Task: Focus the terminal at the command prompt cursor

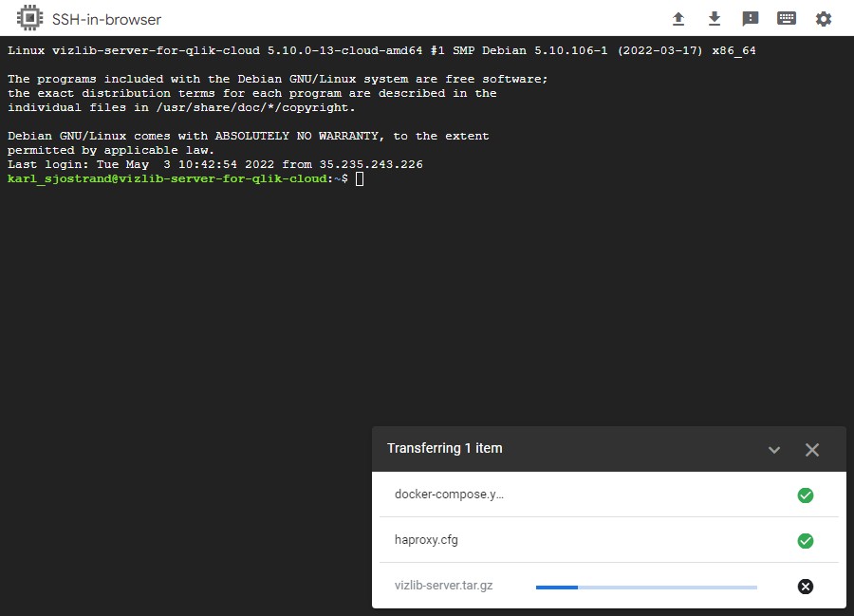Action: pos(360,178)
